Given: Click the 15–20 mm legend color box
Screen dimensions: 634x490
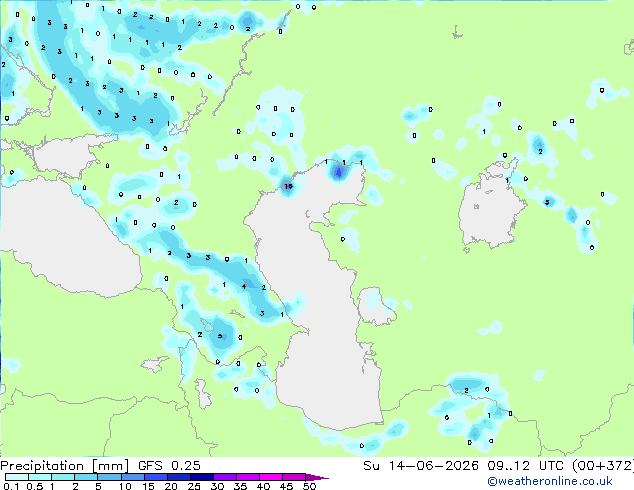Looking at the screenshot, I should 156,477.
